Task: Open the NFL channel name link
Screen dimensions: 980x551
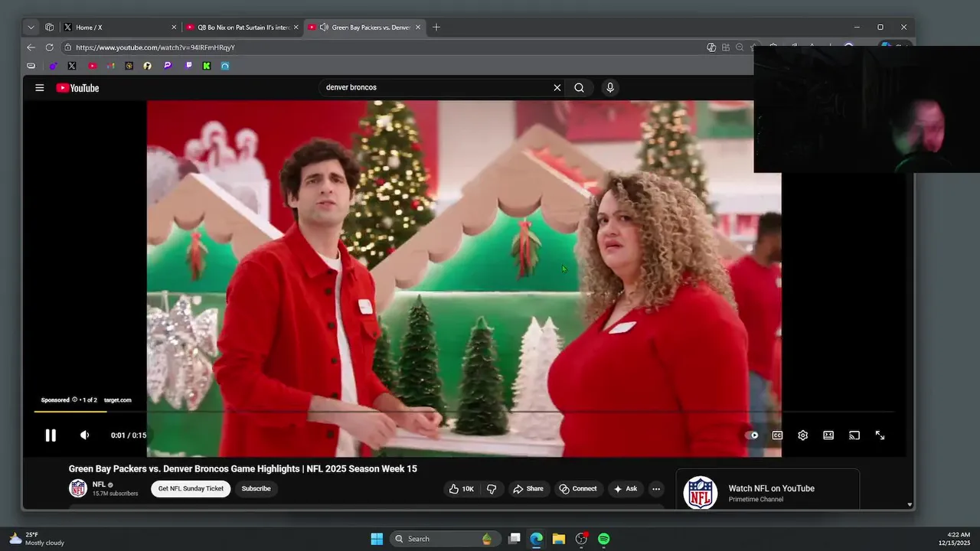Action: point(99,484)
